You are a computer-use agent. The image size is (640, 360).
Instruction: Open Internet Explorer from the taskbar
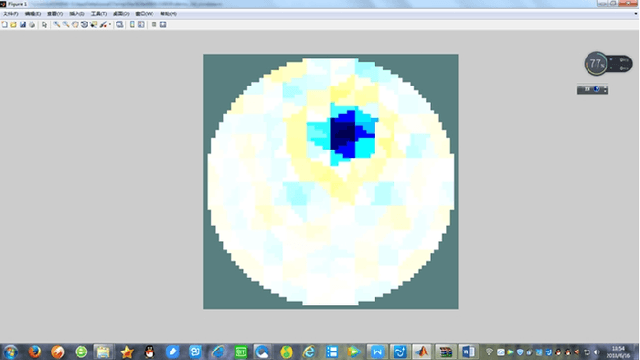[309, 352]
